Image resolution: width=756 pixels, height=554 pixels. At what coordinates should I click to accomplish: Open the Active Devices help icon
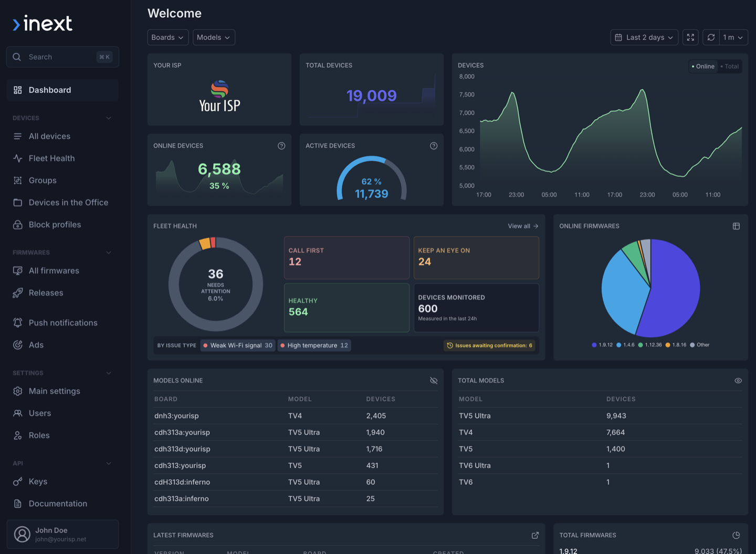tap(434, 146)
